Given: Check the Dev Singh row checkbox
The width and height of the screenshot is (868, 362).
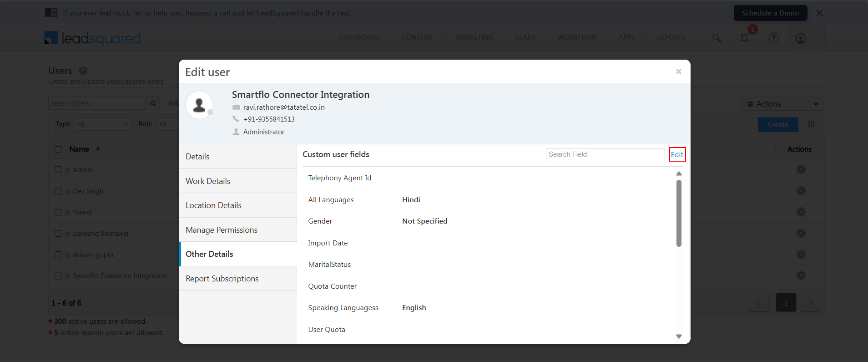Looking at the screenshot, I should pyautogui.click(x=58, y=191).
